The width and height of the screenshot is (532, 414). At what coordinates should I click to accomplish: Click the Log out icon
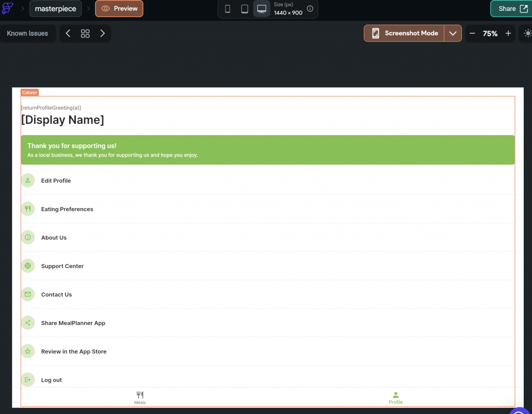tap(28, 380)
